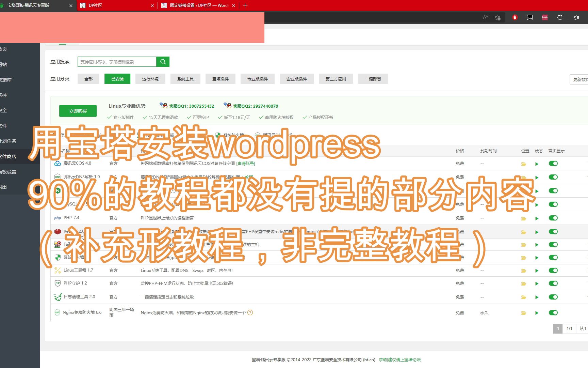Toggle homepage display for Linux工具箱 1.7
Viewport: 588px width, 368px height.
[x=553, y=271]
